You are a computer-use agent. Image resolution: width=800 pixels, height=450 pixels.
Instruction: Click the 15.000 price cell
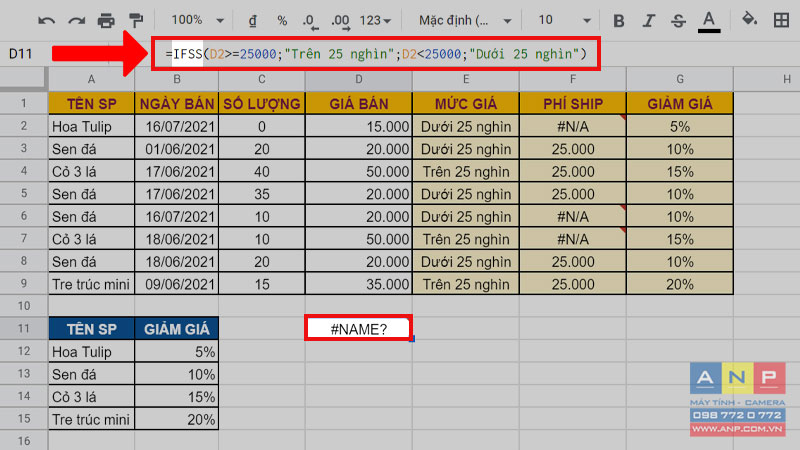pyautogui.click(x=359, y=126)
